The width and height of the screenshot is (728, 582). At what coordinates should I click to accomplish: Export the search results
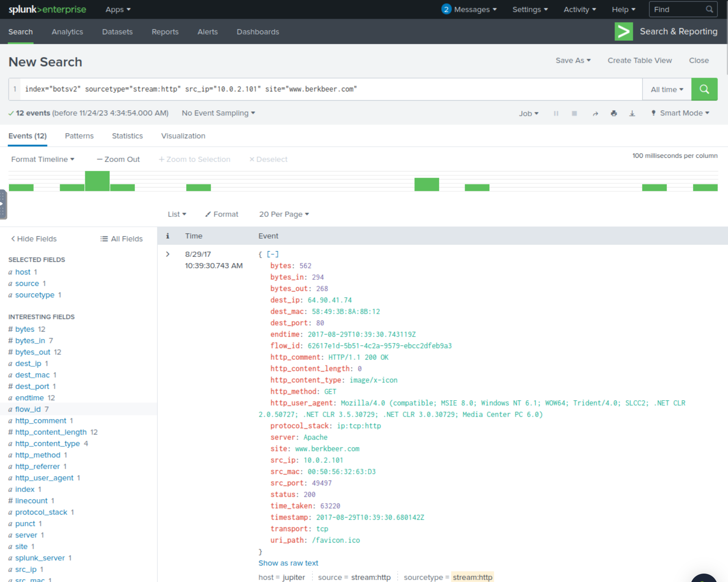point(632,113)
